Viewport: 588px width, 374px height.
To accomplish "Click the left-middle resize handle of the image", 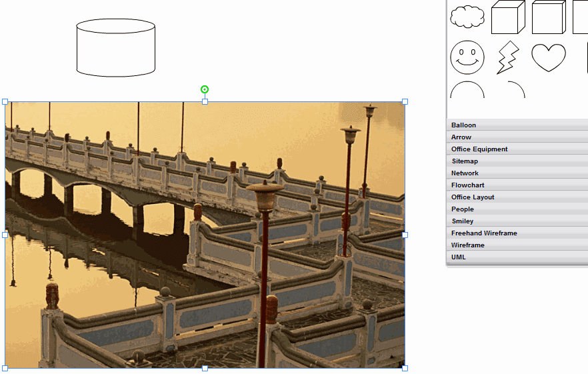I will (5, 235).
